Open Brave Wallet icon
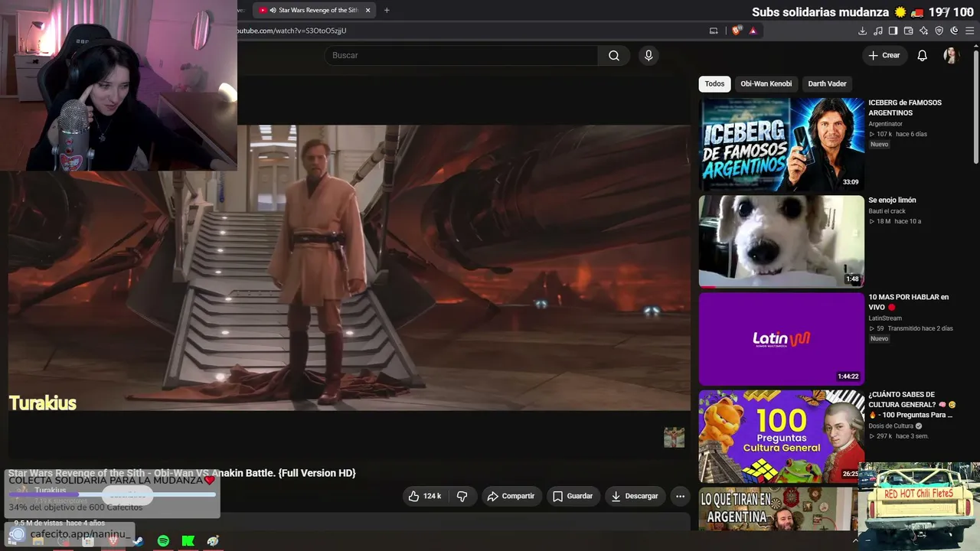The height and width of the screenshot is (551, 980). click(909, 31)
